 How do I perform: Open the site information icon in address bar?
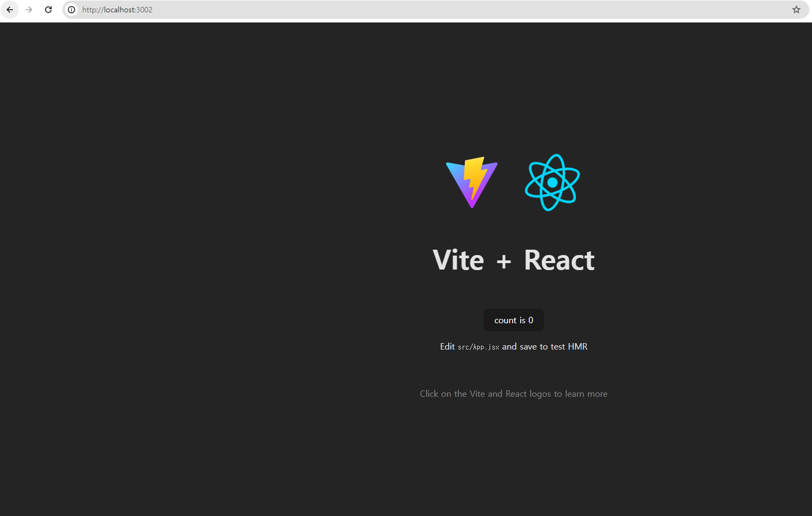pos(71,10)
